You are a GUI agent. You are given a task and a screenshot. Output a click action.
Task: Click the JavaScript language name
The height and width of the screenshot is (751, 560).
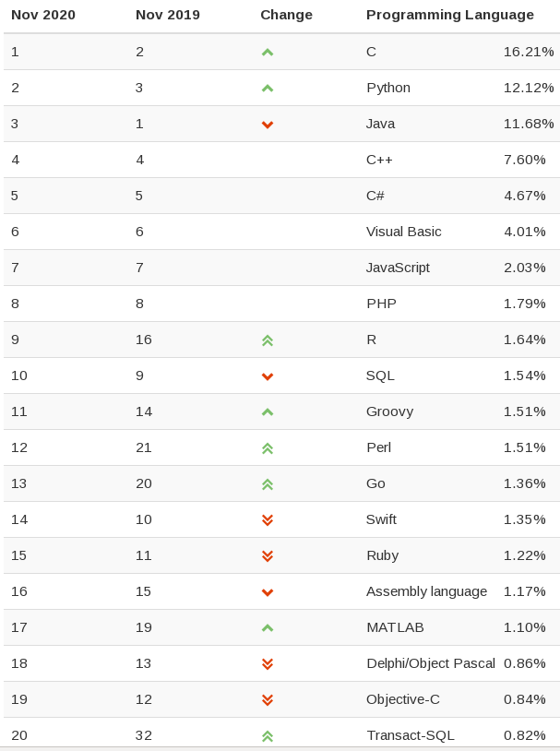[398, 268]
